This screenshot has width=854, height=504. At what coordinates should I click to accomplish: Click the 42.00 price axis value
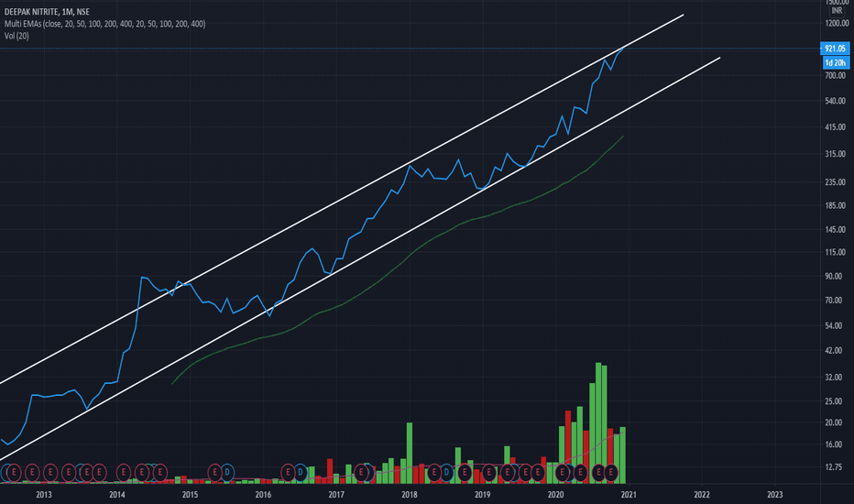click(x=834, y=350)
